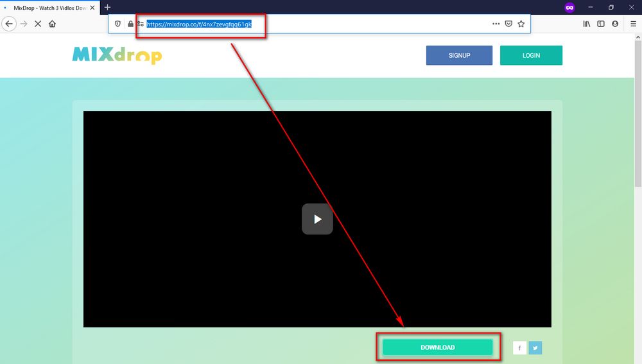Click the DOWNLOAD button

[438, 347]
